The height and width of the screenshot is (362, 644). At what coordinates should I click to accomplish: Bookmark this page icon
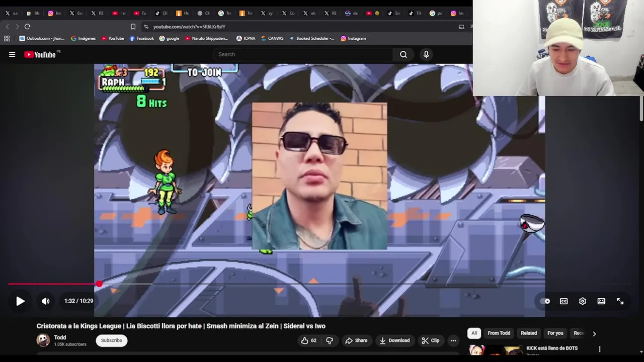tap(133, 27)
